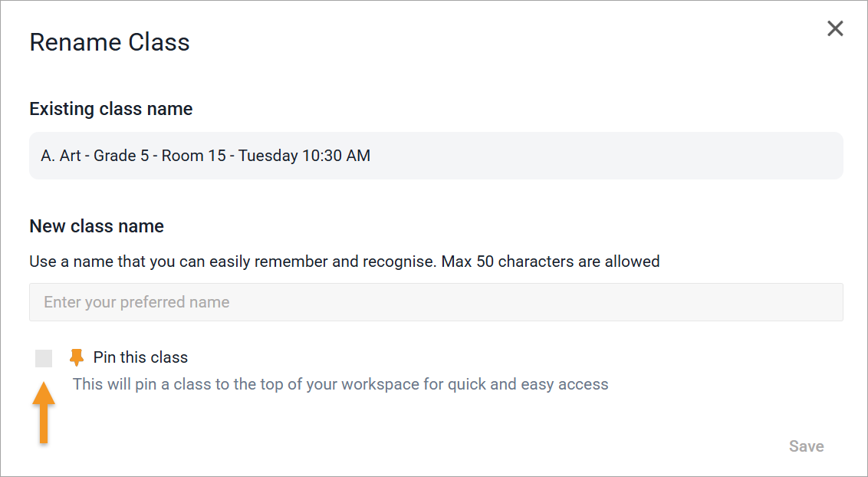
Task: Select the existing class name field
Action: point(436,156)
